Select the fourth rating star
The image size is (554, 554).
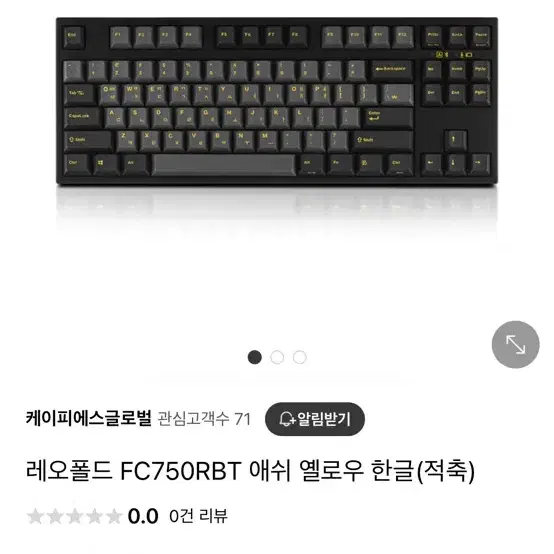coord(94,516)
